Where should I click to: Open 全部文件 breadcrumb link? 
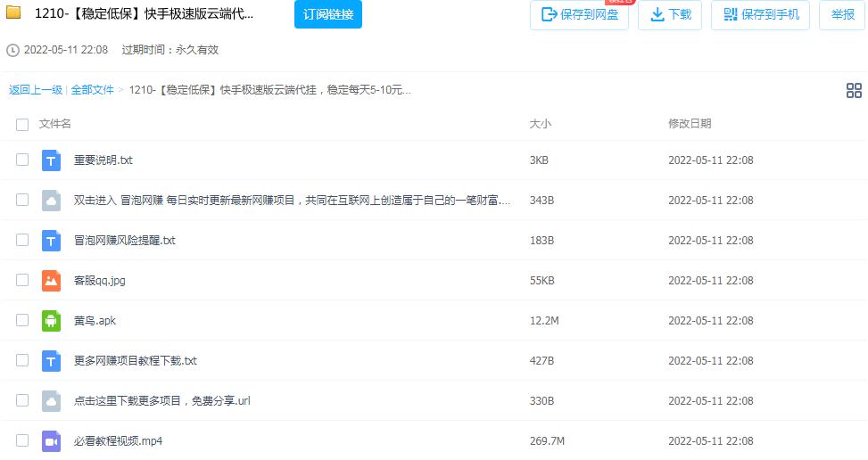pyautogui.click(x=92, y=90)
